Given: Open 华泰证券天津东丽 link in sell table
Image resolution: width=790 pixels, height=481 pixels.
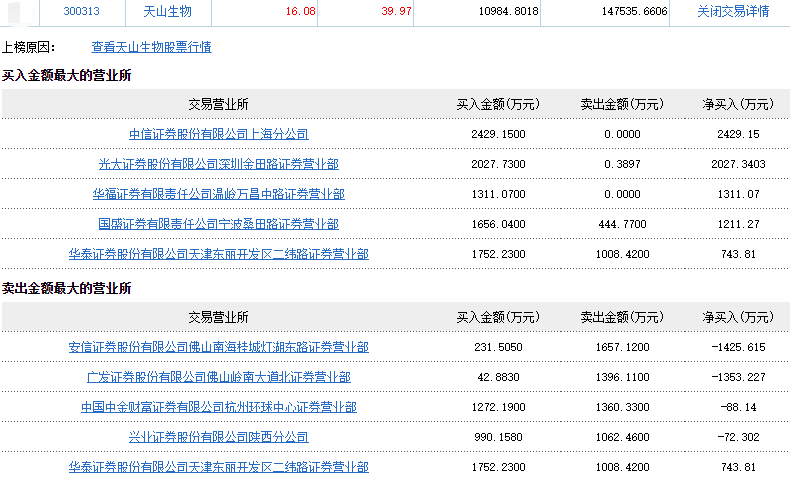Looking at the screenshot, I should coord(219,467).
